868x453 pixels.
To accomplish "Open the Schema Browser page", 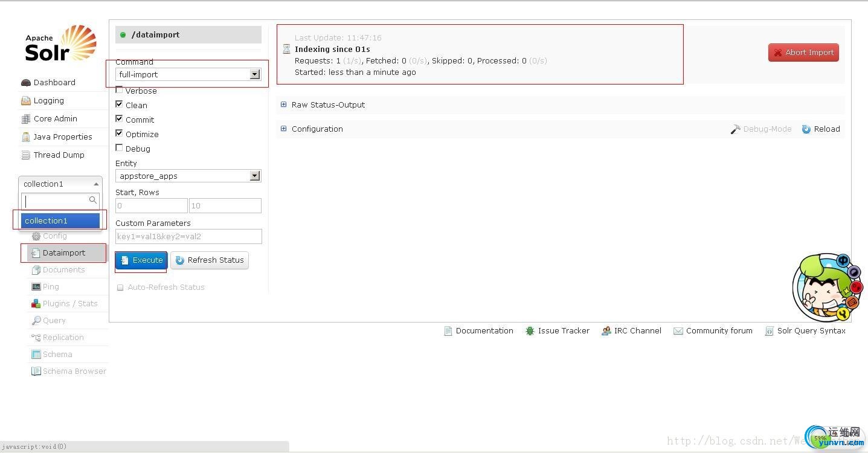I will (74, 371).
